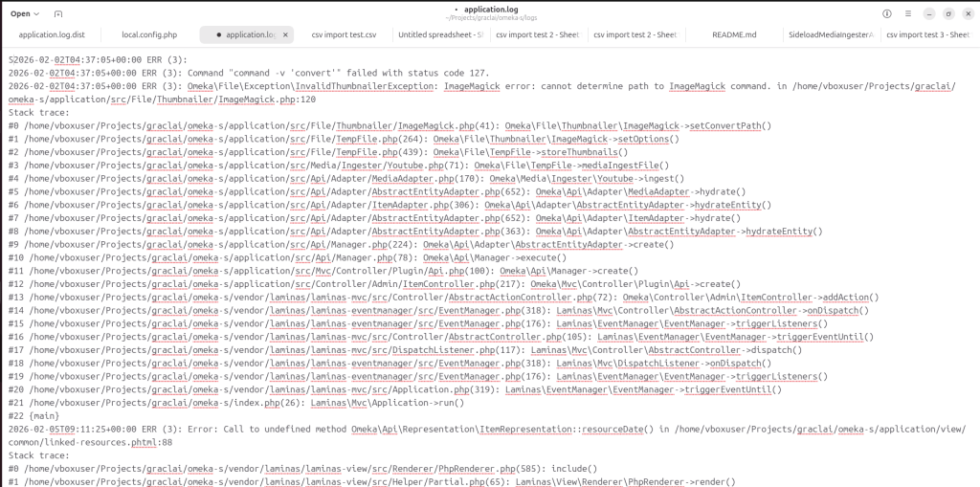Screen dimensions: 980x487
Task: Open the document properties info icon
Action: (x=886, y=14)
